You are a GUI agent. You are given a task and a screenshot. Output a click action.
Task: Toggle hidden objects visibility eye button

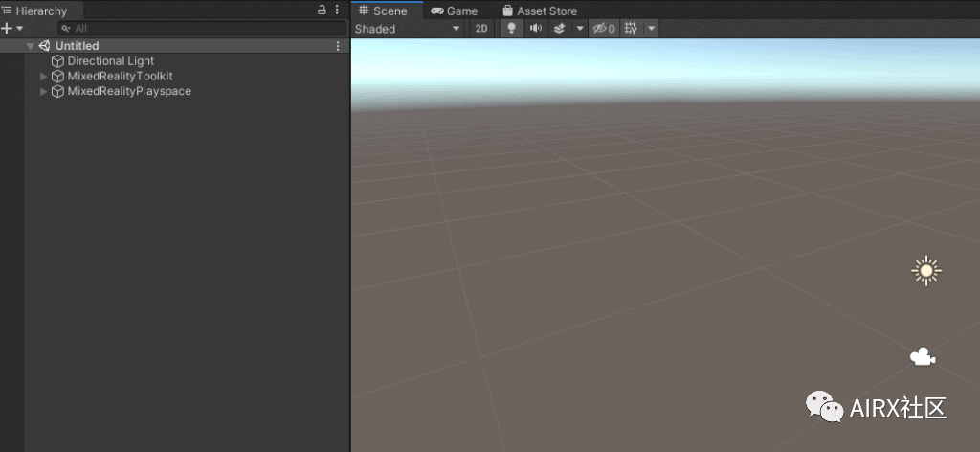click(x=604, y=28)
